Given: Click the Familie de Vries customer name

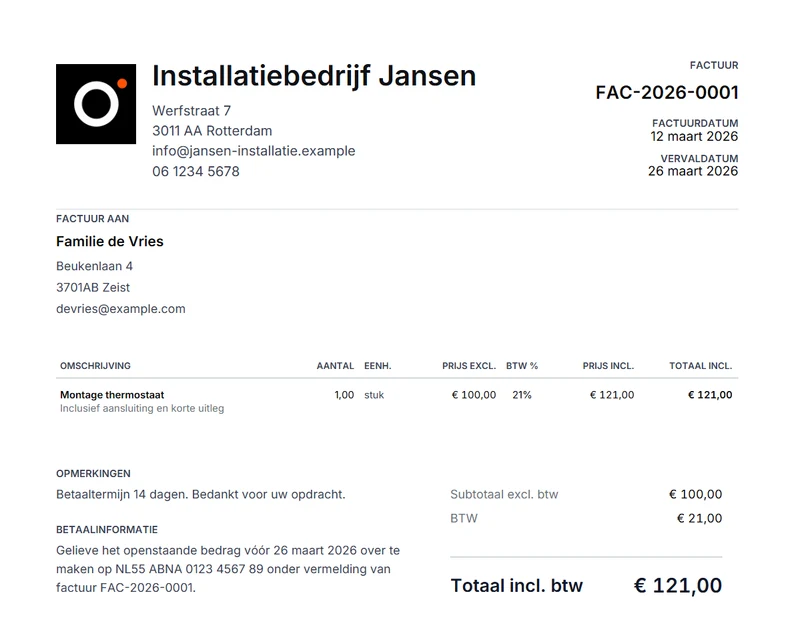Looking at the screenshot, I should (x=110, y=242).
